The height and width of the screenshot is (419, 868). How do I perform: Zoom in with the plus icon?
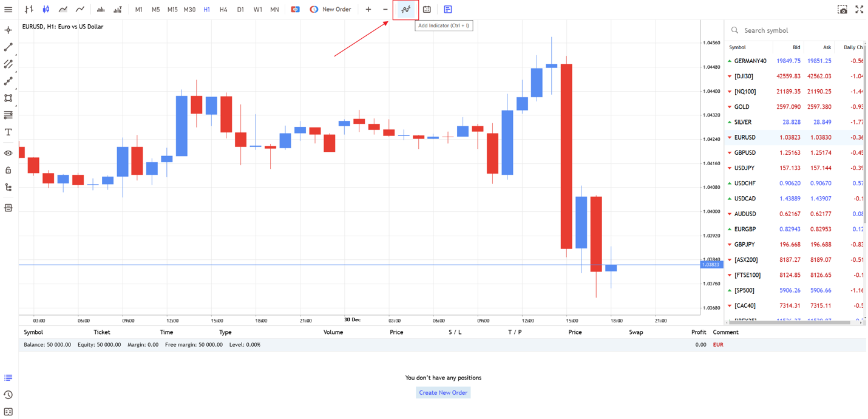pos(368,10)
